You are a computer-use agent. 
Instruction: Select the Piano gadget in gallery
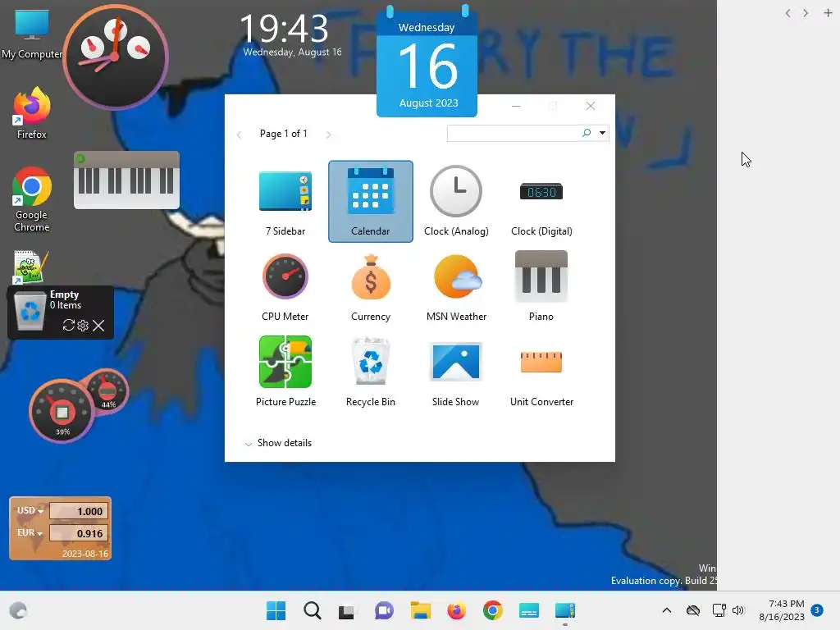541,287
